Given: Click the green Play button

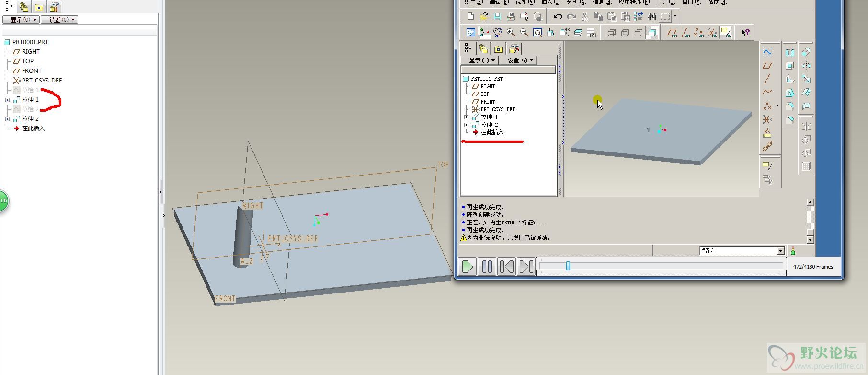Looking at the screenshot, I should coord(468,266).
